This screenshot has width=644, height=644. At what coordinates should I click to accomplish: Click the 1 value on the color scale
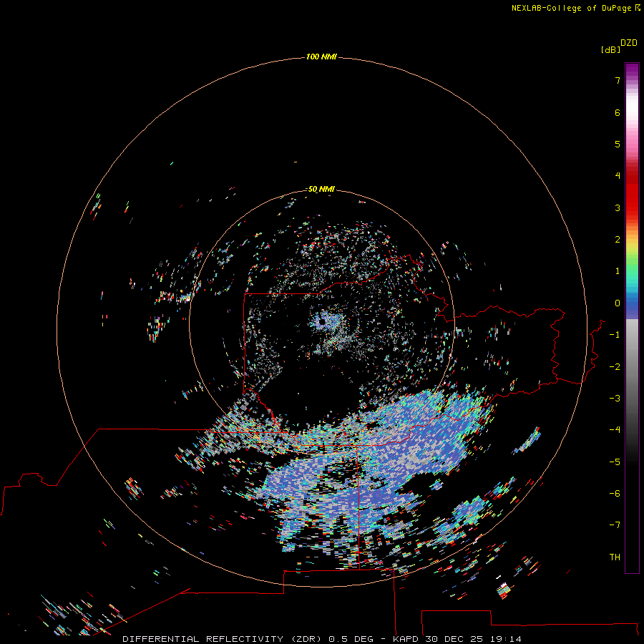(618, 271)
